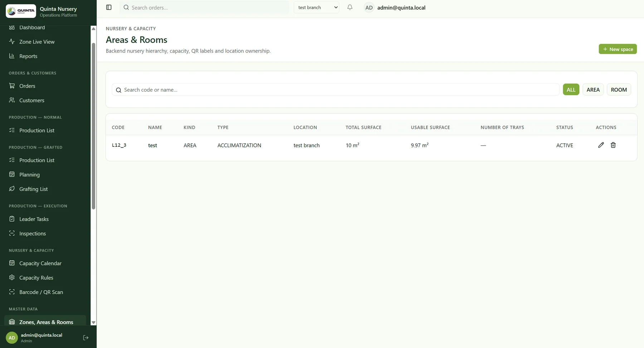
Task: Edit the L12_3 row with pencil icon
Action: click(x=601, y=145)
